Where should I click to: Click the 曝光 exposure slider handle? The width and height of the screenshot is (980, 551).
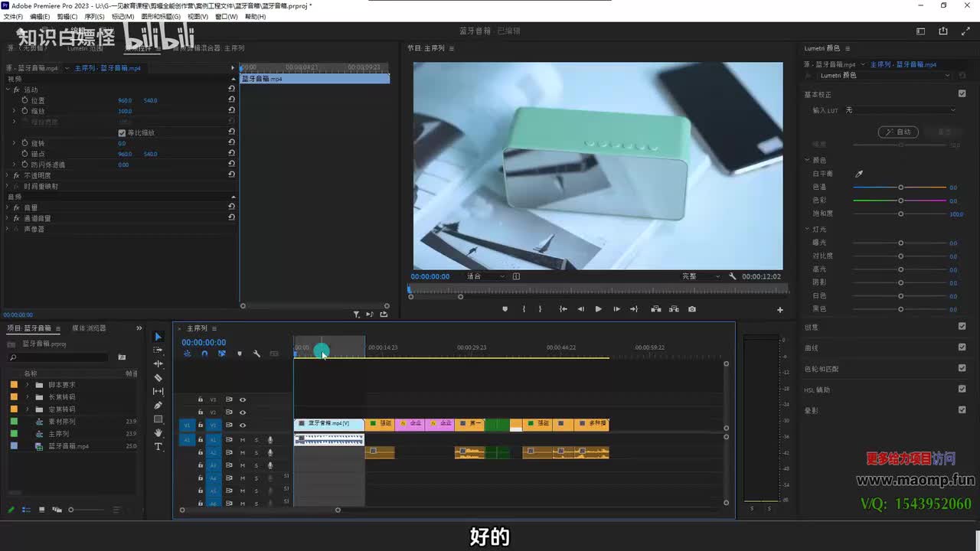[x=900, y=243]
